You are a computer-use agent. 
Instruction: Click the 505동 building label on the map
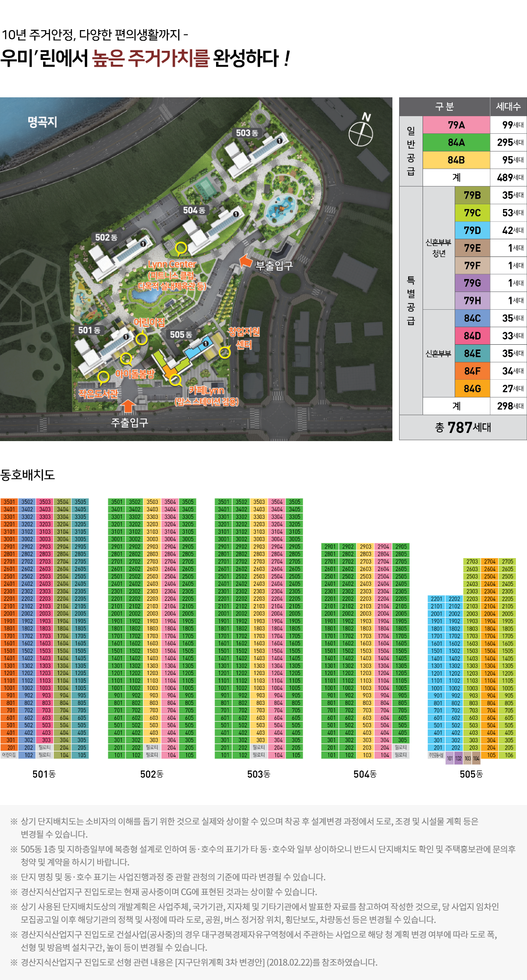coord(181,335)
